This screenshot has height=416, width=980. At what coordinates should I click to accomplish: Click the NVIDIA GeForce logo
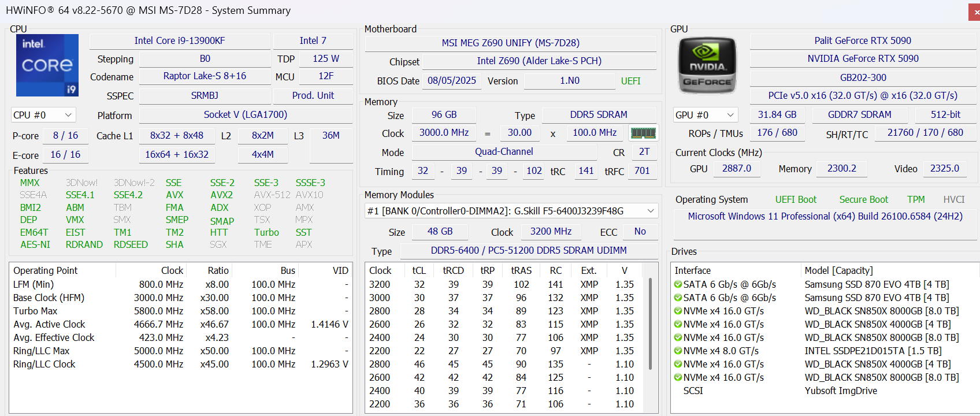point(707,65)
